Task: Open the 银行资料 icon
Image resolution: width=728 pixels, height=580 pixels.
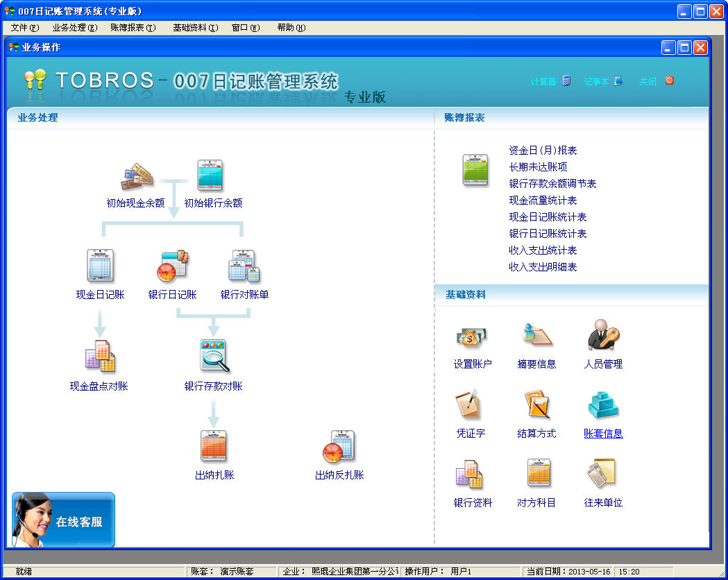Action: (x=469, y=474)
